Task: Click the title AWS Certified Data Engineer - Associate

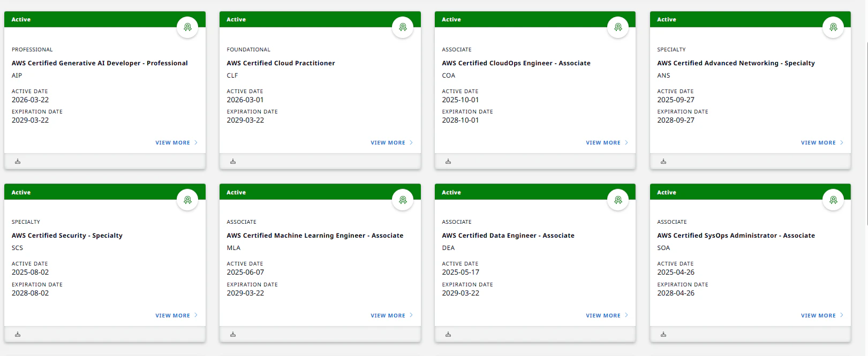Action: point(508,236)
